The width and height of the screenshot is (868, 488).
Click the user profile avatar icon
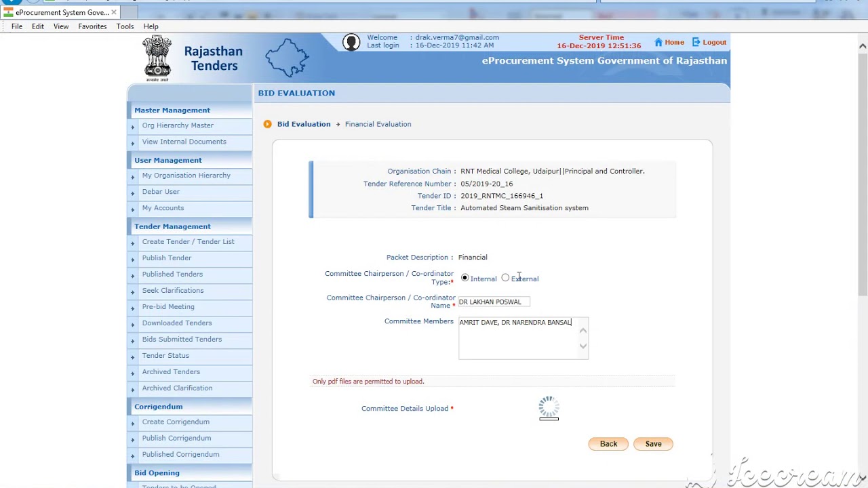pyautogui.click(x=351, y=42)
